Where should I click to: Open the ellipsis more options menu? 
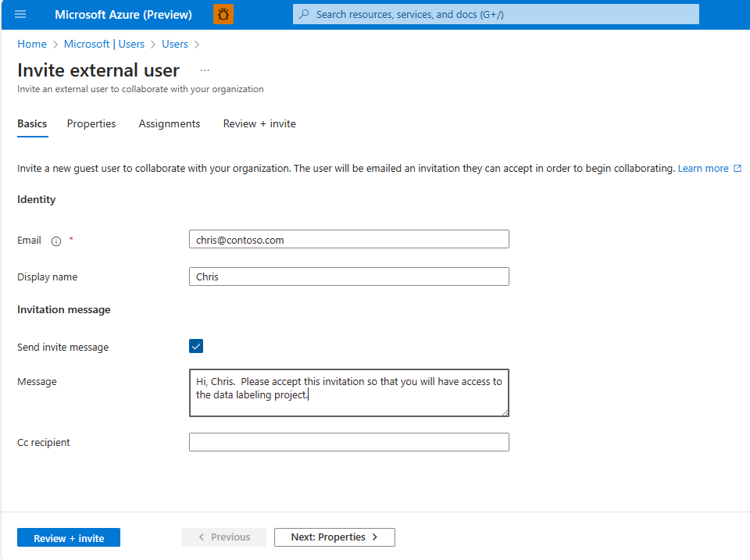point(205,70)
